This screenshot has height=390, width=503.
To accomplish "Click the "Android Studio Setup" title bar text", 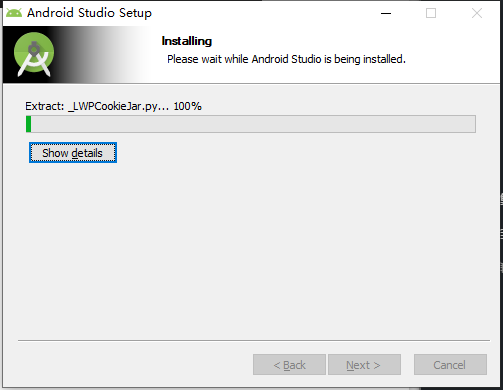I will 89,13.
